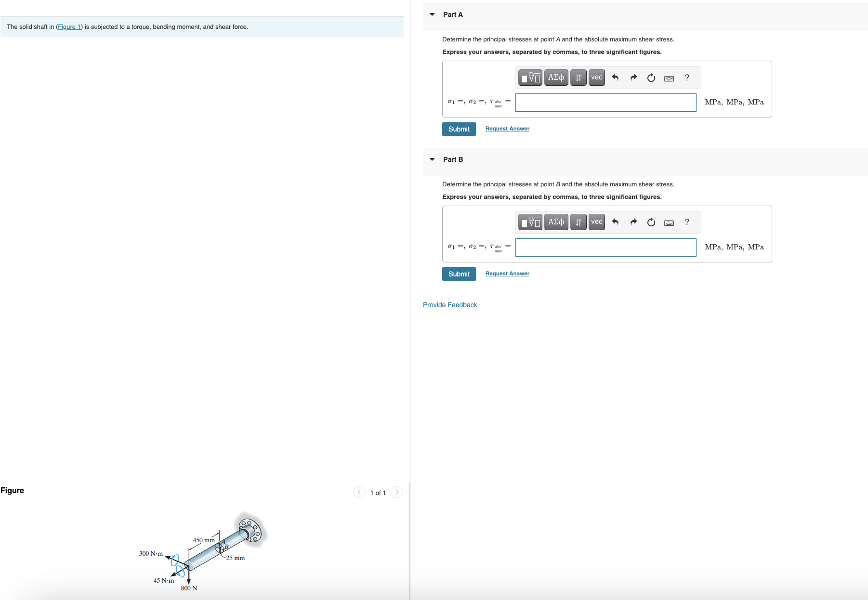Click Request Answer link for Part A
This screenshot has width=868, height=600.
click(x=507, y=129)
